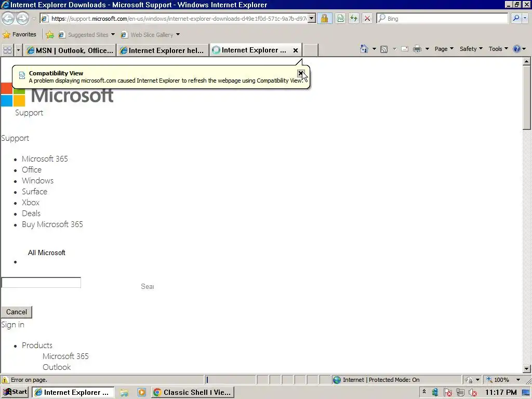Viewport: 532px width, 399px height.
Task: Open Windows Explorer from the taskbar quick launch
Action: coord(124,393)
